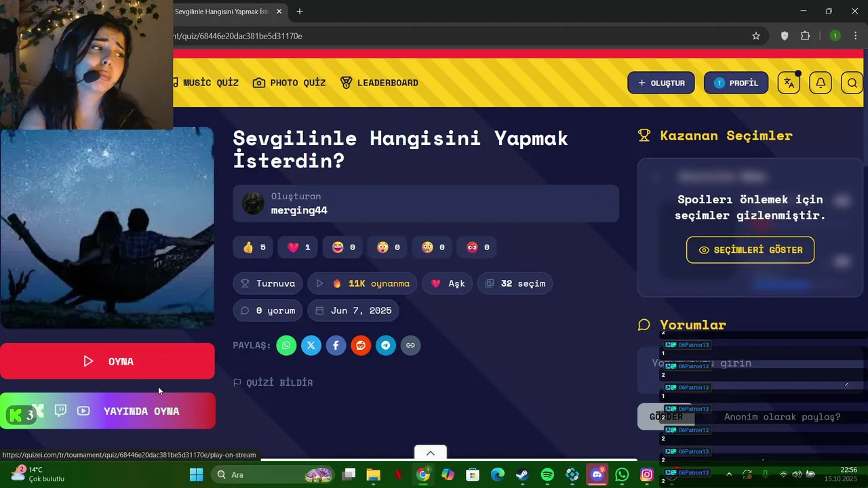Open Discord from the taskbar
This screenshot has width=868, height=488.
pyautogui.click(x=597, y=474)
